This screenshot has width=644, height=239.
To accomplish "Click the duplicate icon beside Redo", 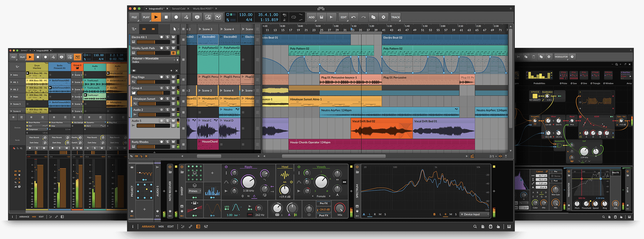I will (373, 17).
